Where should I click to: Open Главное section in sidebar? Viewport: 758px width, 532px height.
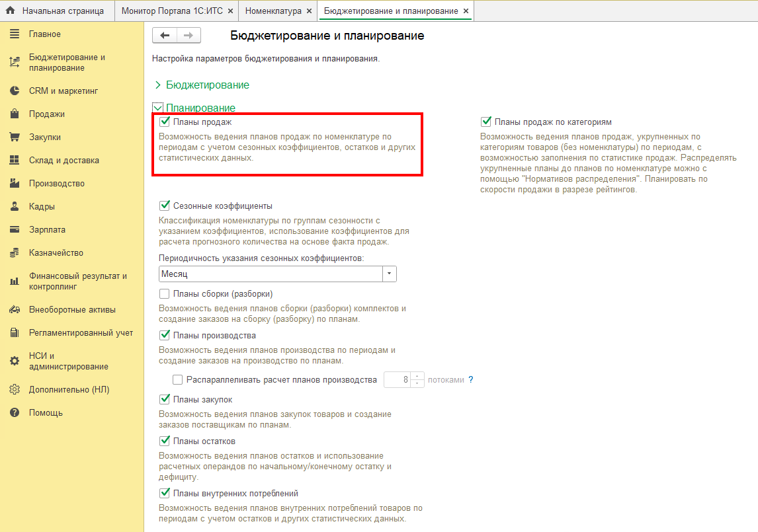point(45,34)
